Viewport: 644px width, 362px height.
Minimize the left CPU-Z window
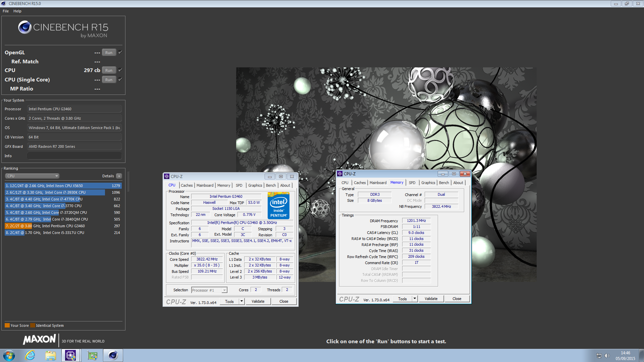click(x=270, y=177)
